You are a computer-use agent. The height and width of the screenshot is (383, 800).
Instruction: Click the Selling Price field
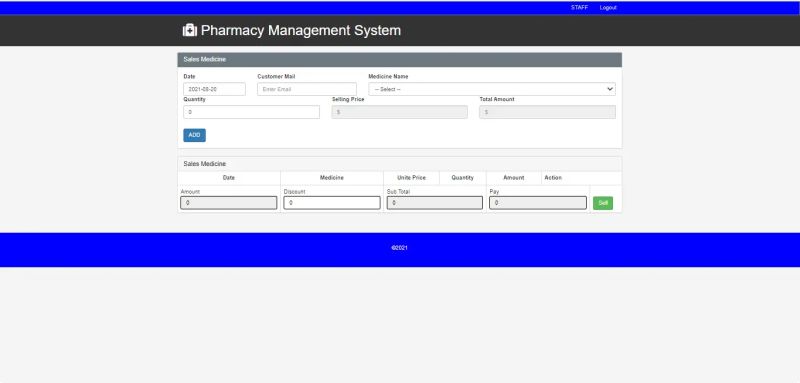pos(399,112)
